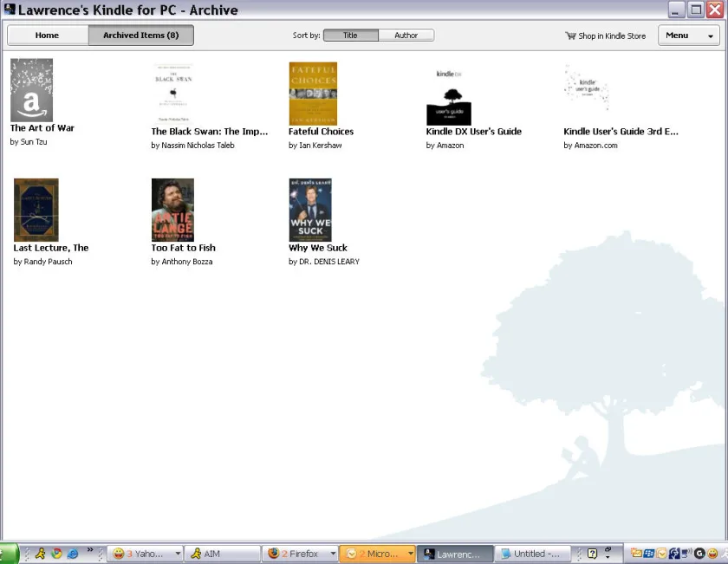
Task: Click 'by Anthony Bozza' author text
Action: (x=182, y=262)
